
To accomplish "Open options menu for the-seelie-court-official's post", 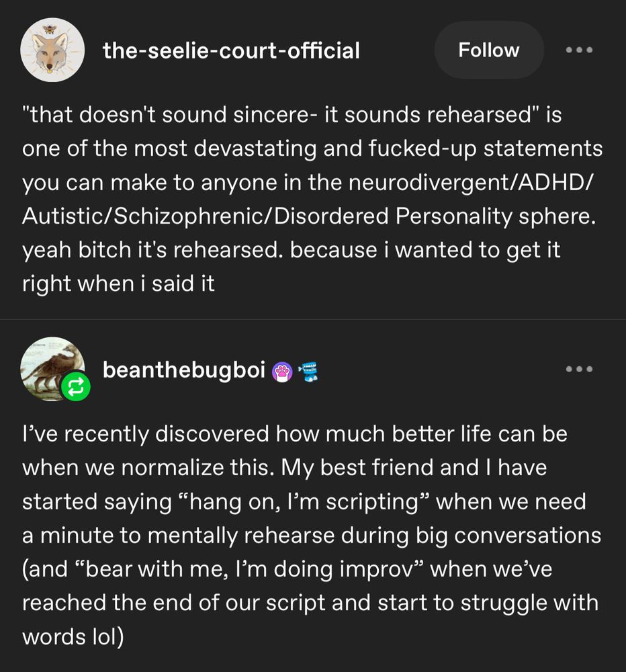I will 579,50.
